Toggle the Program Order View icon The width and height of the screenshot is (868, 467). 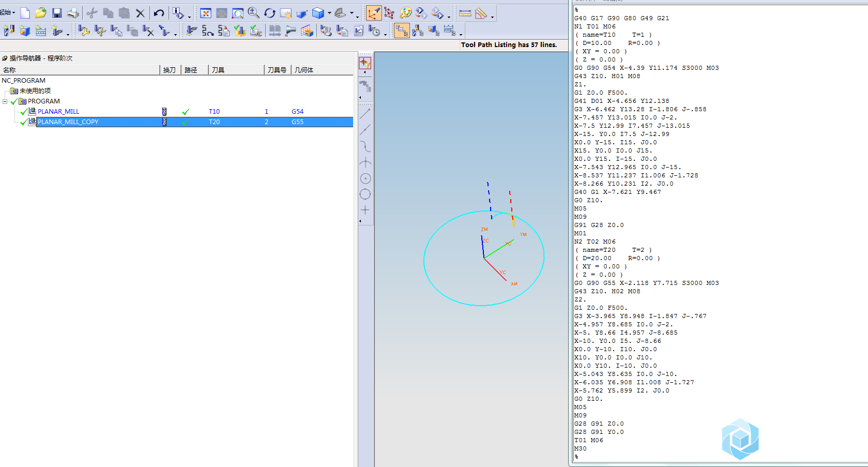pos(402,31)
